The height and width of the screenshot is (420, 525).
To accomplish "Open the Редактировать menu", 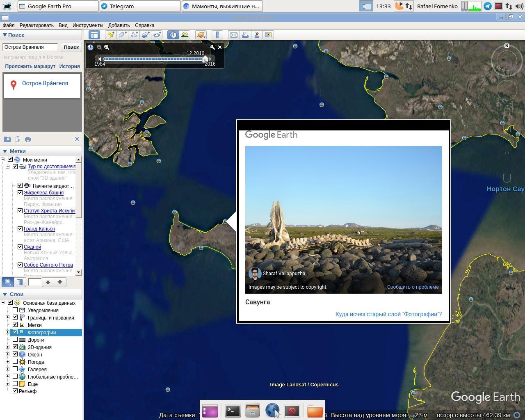I will click(37, 25).
